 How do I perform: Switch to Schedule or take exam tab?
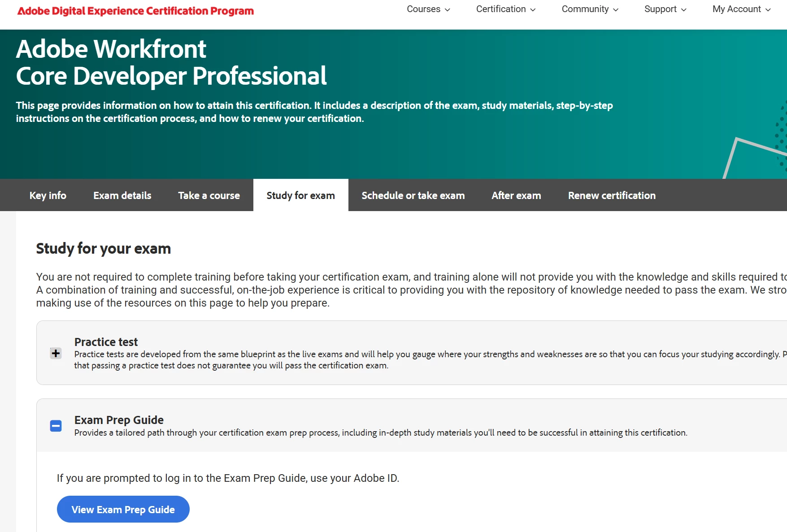tap(413, 195)
